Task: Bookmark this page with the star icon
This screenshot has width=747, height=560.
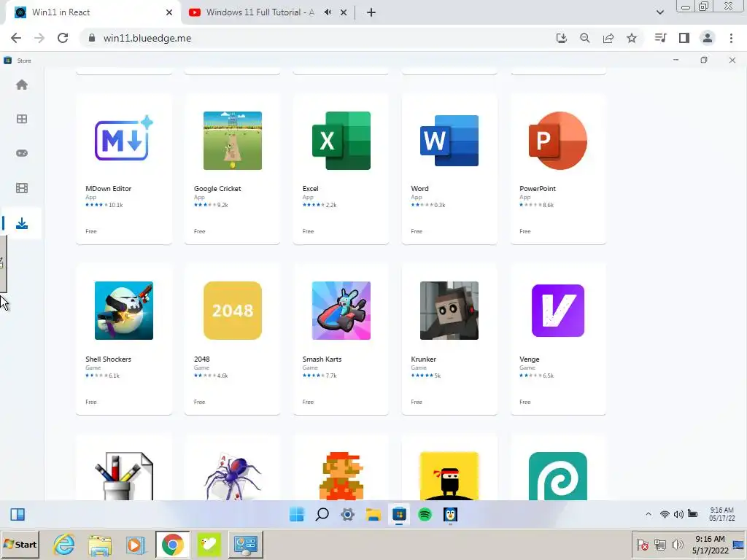Action: tap(632, 38)
